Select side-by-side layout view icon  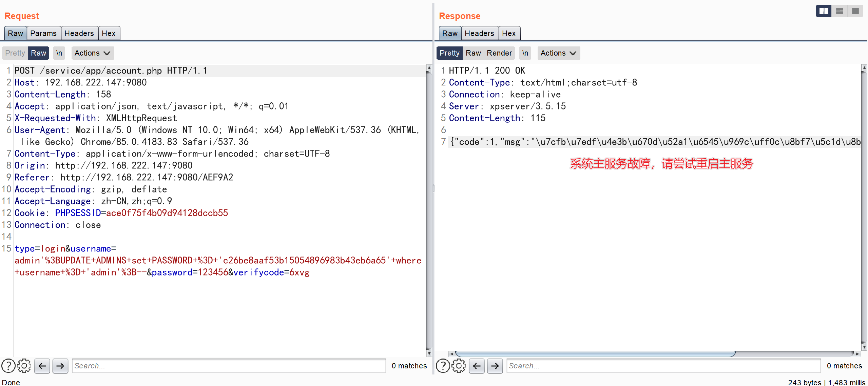824,11
